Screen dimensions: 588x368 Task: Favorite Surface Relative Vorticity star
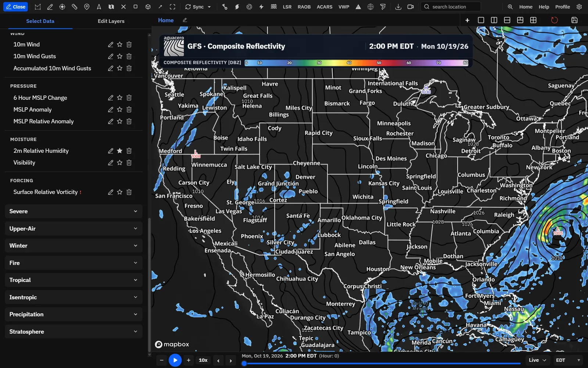point(119,192)
